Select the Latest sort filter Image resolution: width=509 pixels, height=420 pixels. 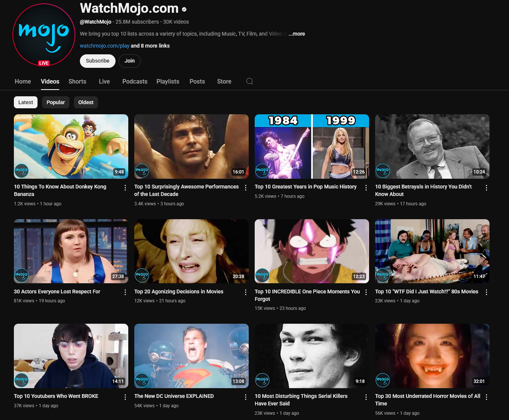click(x=26, y=102)
